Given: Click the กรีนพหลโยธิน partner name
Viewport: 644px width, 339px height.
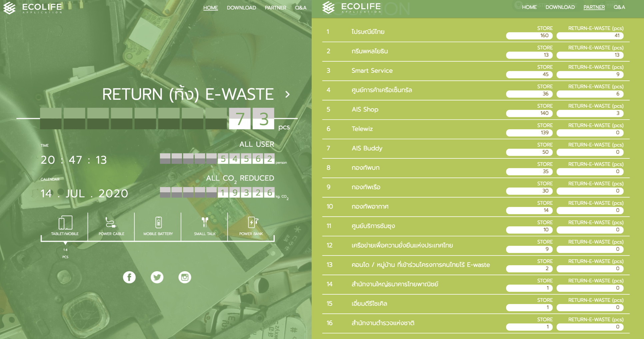Looking at the screenshot, I should point(370,51).
